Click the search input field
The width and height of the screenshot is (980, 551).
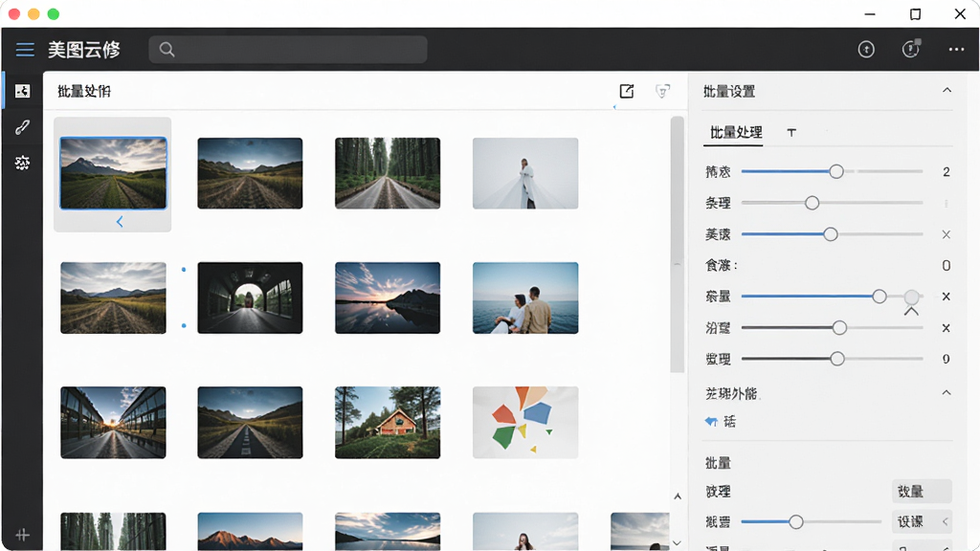[288, 50]
